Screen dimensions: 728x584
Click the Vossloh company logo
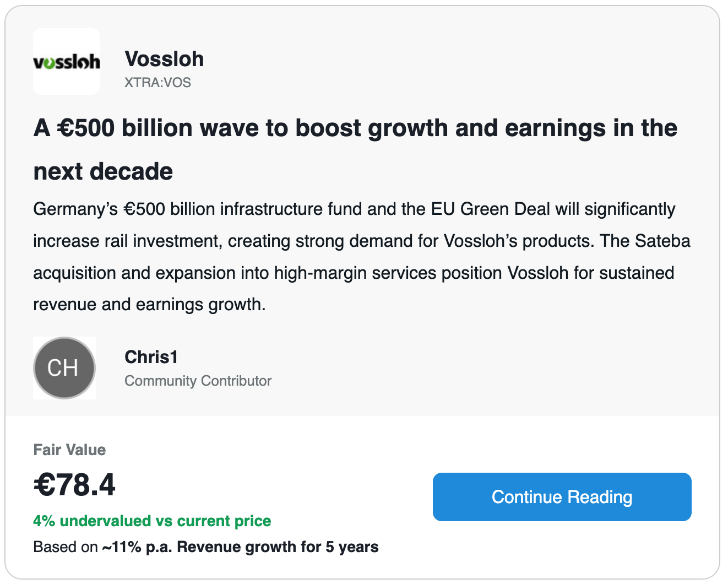67,62
